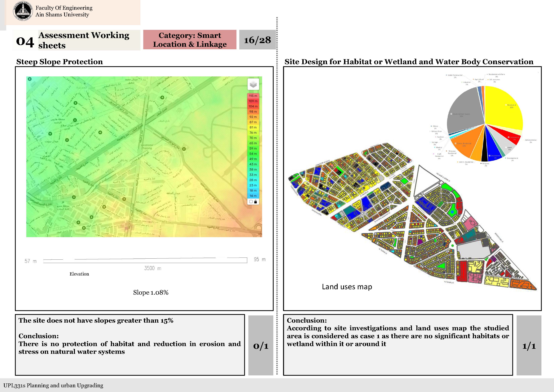The height and width of the screenshot is (392, 554).
Task: Click the Category: Smart Location & Linkage box
Action: pyautogui.click(x=190, y=40)
